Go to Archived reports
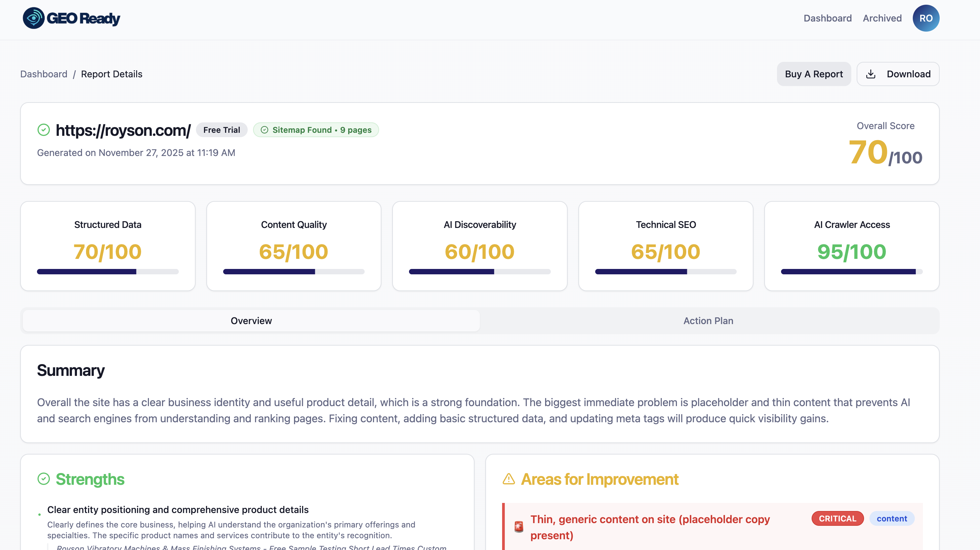Screen dimensions: 980x550 click(x=882, y=18)
